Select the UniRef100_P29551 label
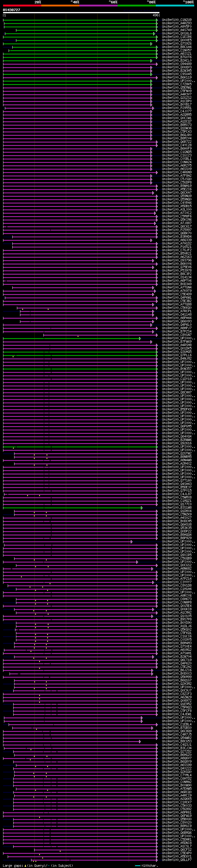Image resolution: width=197 pixels, height=868 pixels. coord(177,108)
